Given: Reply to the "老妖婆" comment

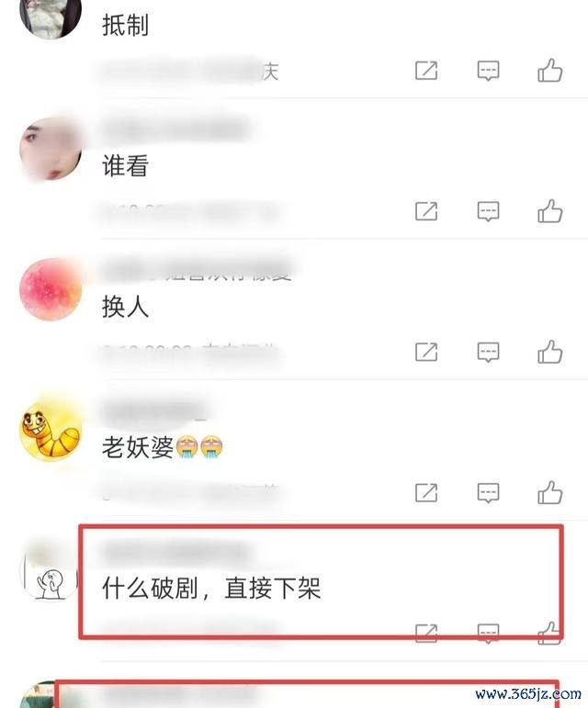Looking at the screenshot, I should click(x=488, y=492).
